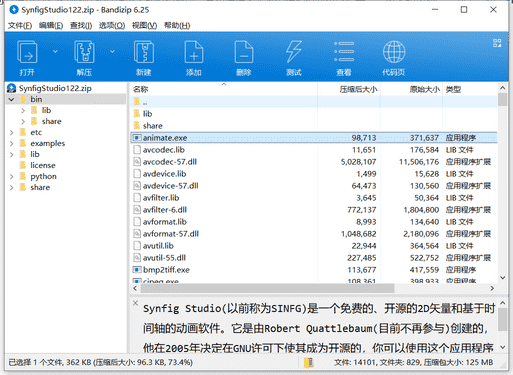Open the 查找(I) menu
This screenshot has height=375, width=513.
coord(81,25)
